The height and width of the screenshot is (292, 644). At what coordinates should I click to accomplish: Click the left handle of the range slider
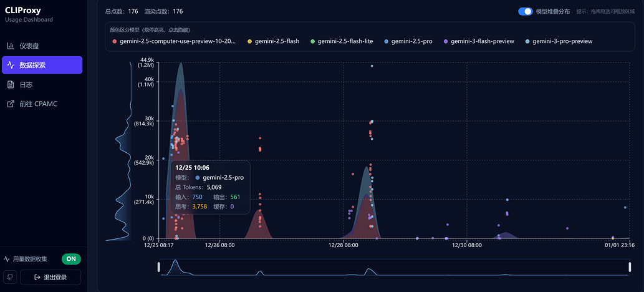(x=158, y=267)
